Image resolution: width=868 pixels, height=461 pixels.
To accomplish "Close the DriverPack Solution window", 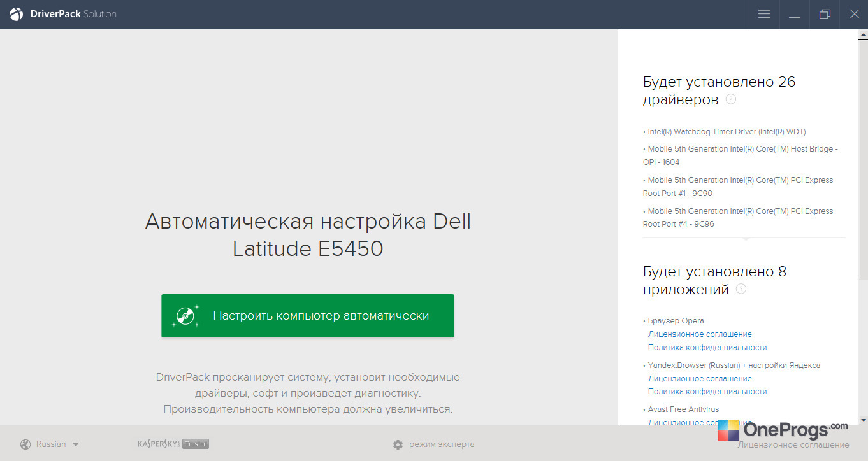I will click(x=855, y=14).
